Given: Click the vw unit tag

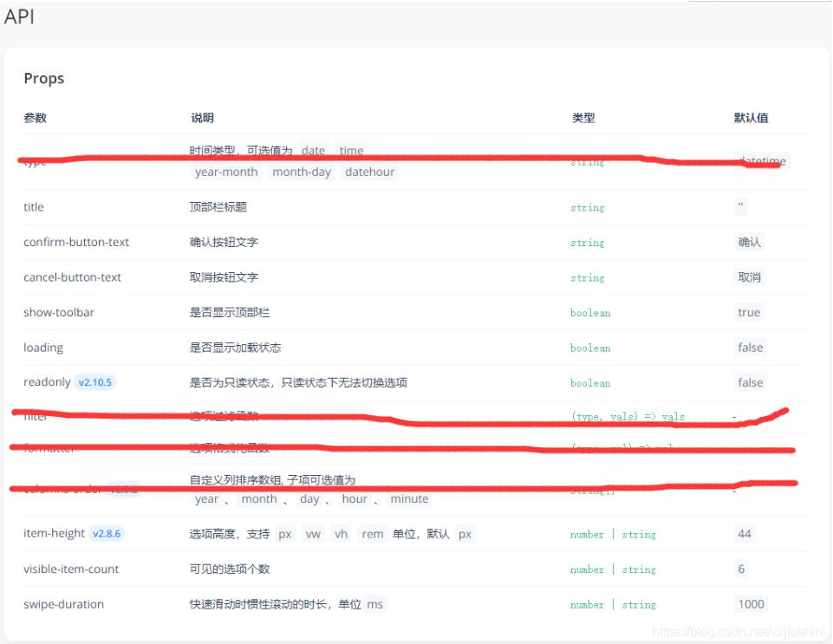Looking at the screenshot, I should click(312, 533).
